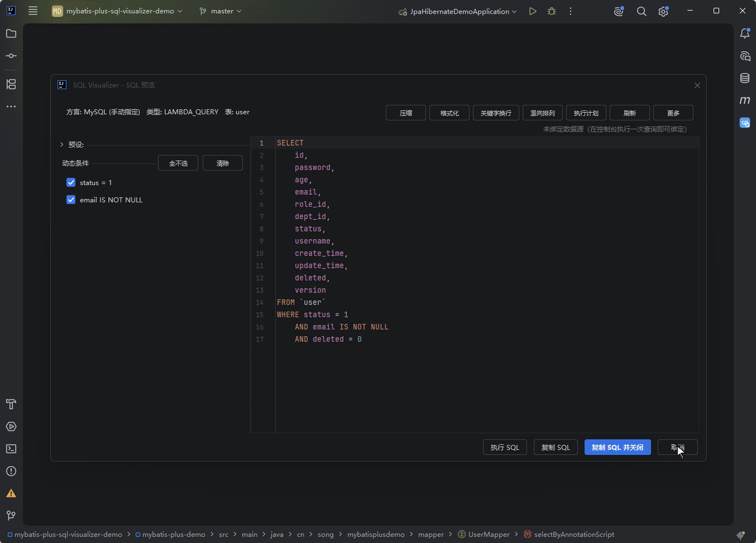This screenshot has width=756, height=543.
Task: Open the Git tool window icon
Action: click(11, 515)
